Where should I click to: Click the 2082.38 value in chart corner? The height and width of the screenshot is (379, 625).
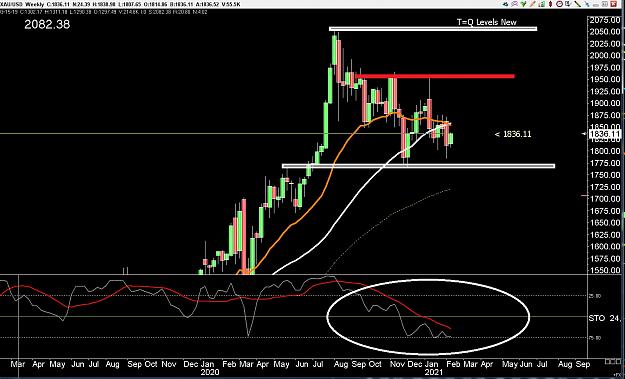coord(47,25)
